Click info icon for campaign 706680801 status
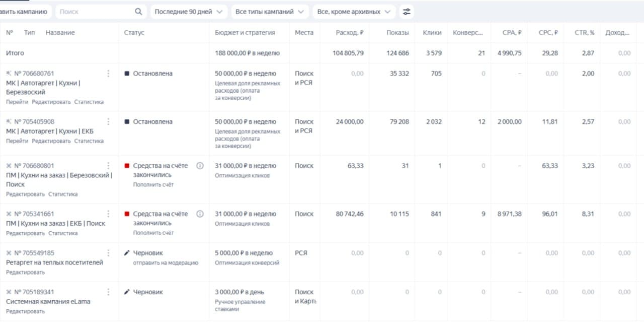The image size is (644, 333). (200, 166)
